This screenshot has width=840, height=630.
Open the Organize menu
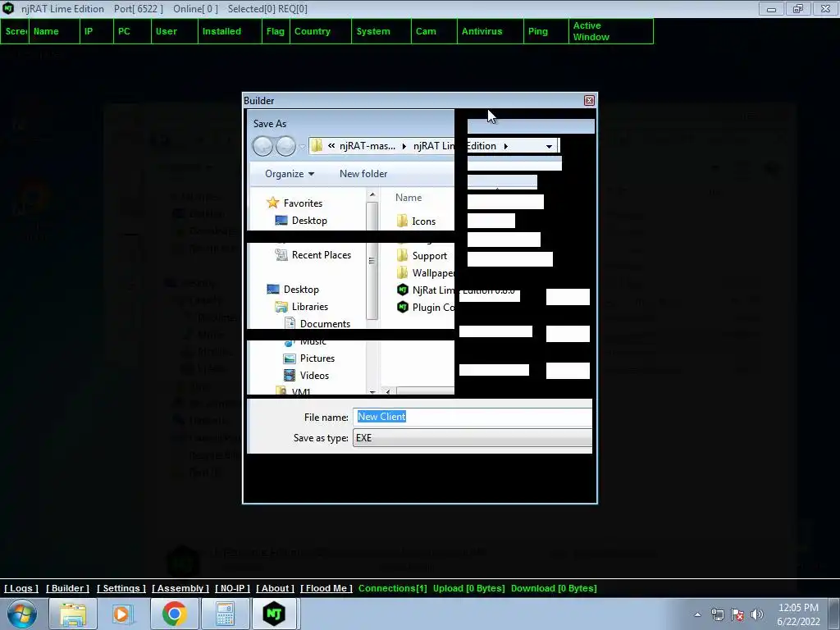(x=290, y=174)
